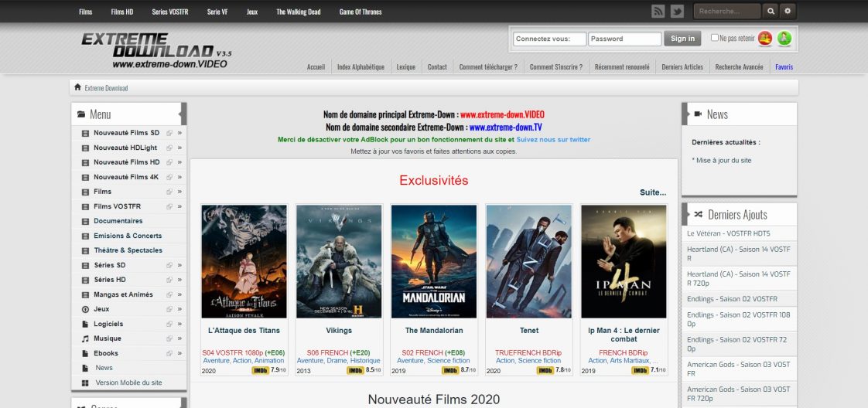Click the green round user icon
The image size is (868, 408).
point(784,38)
